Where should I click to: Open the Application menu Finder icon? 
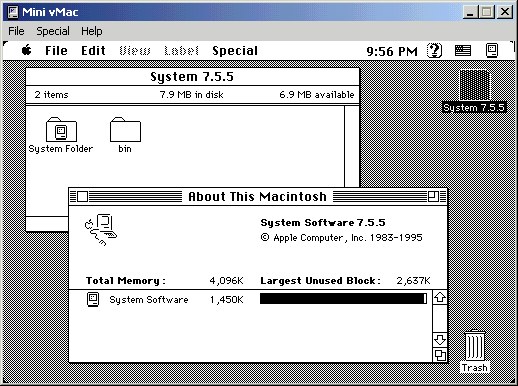point(492,51)
